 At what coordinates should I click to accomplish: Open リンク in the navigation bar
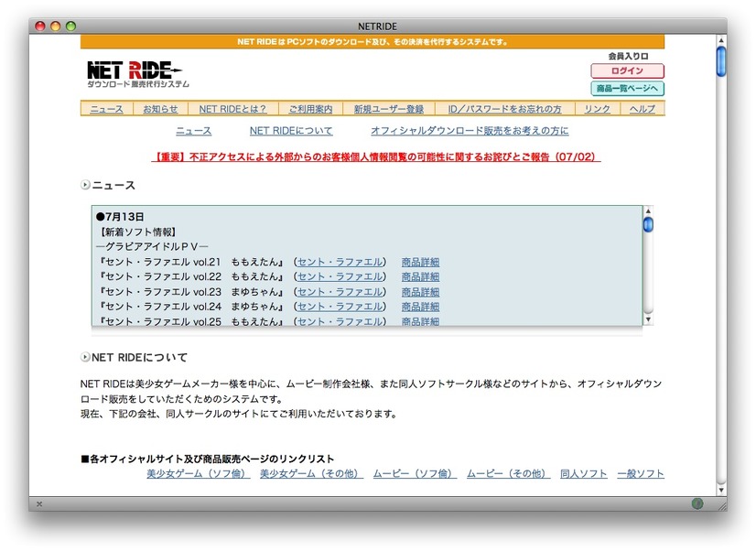click(x=597, y=109)
